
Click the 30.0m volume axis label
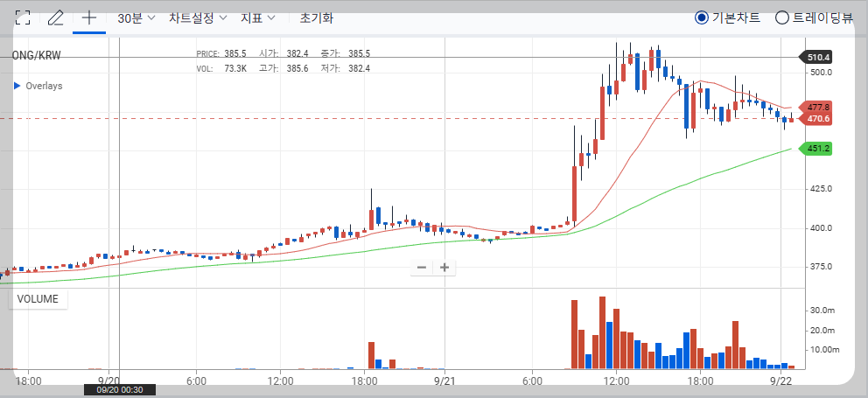tap(822, 310)
